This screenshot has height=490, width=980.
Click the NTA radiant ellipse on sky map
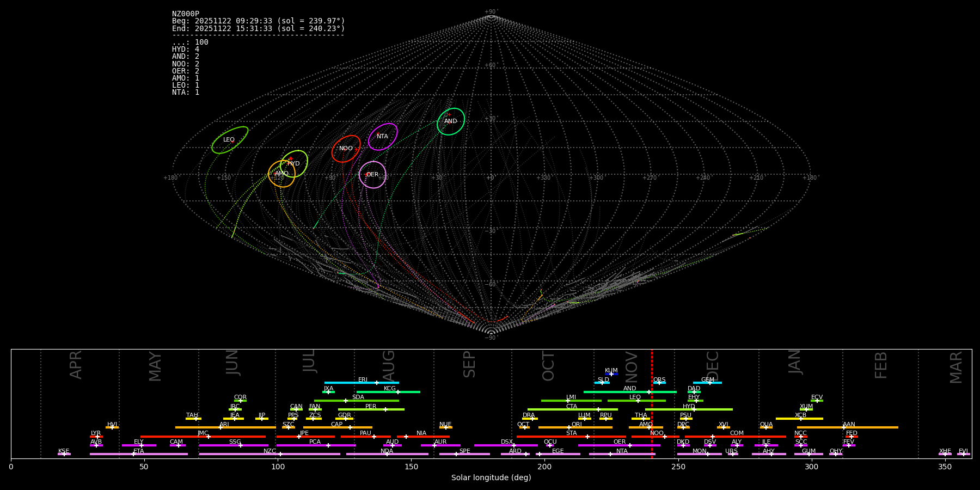coord(383,137)
